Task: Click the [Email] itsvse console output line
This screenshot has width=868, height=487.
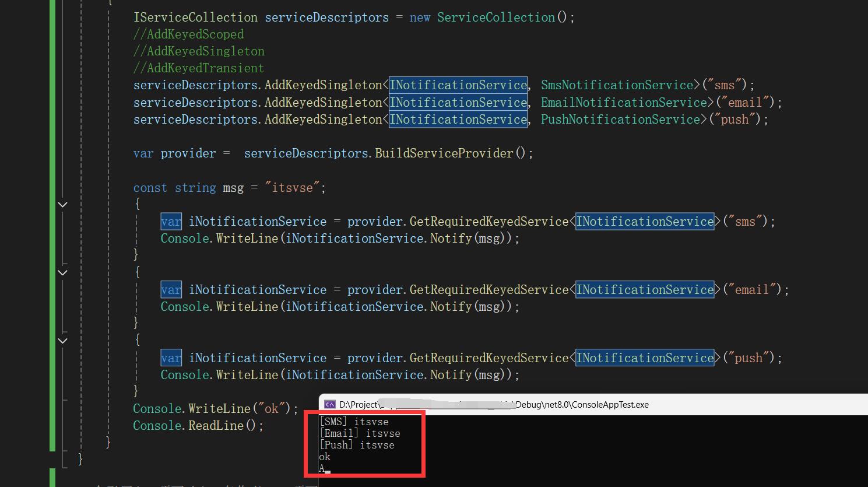Action: coord(360,433)
